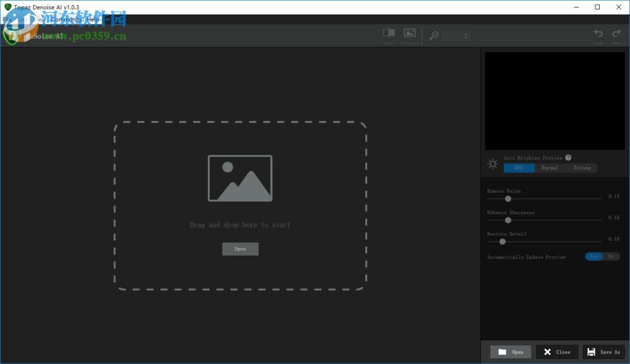
Task: Open the zoom level spin box
Action: pyautogui.click(x=455, y=36)
